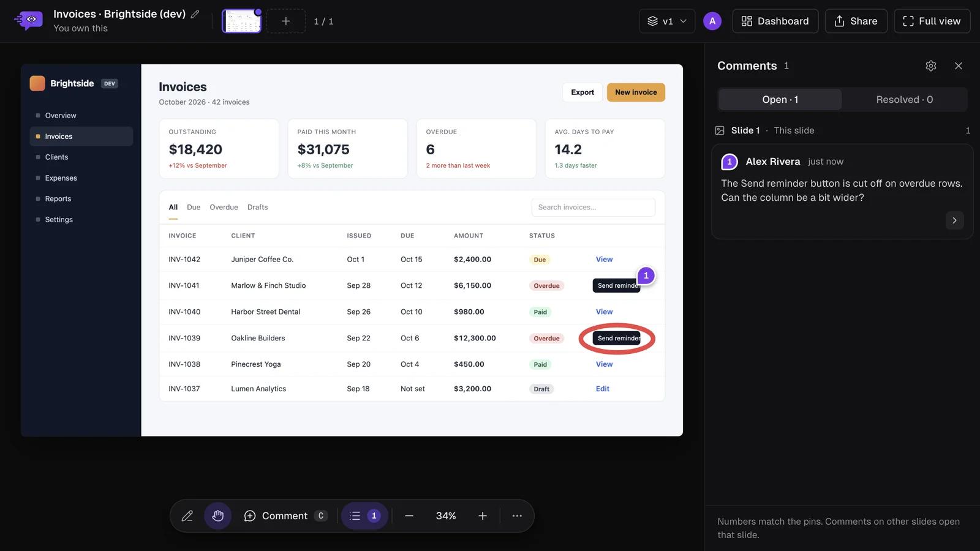Image resolution: width=980 pixels, height=551 pixels.
Task: Click the pencil icon to rename the title
Action: pos(195,13)
